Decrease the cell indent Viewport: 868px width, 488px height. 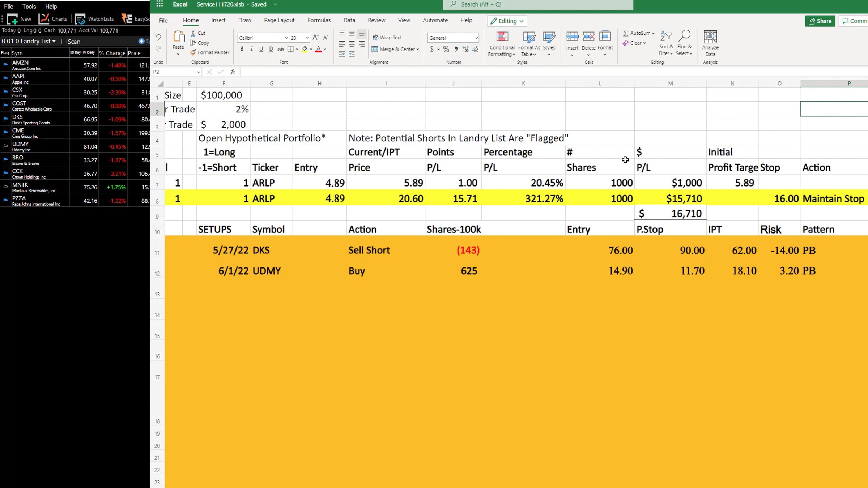(x=342, y=54)
